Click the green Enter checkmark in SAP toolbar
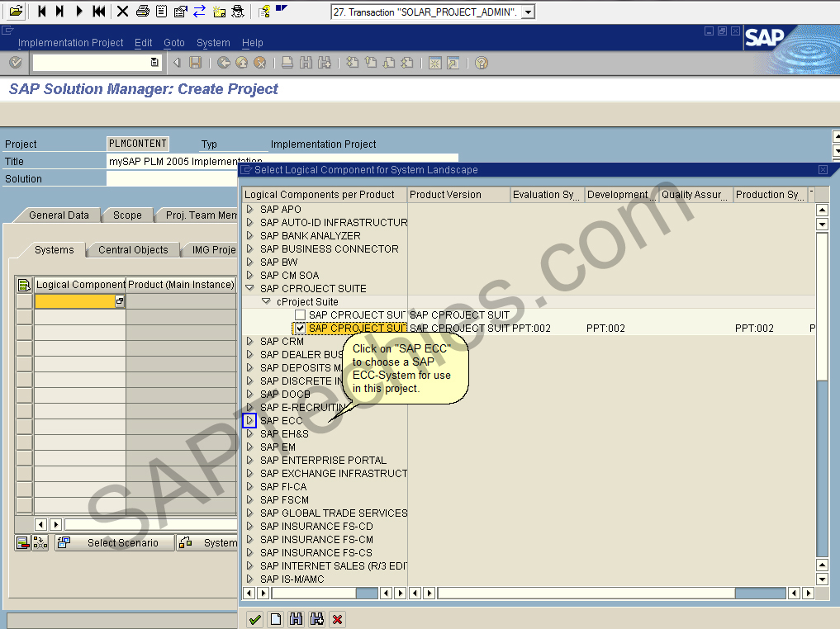Screen dimensions: 840x629 pyautogui.click(x=16, y=63)
